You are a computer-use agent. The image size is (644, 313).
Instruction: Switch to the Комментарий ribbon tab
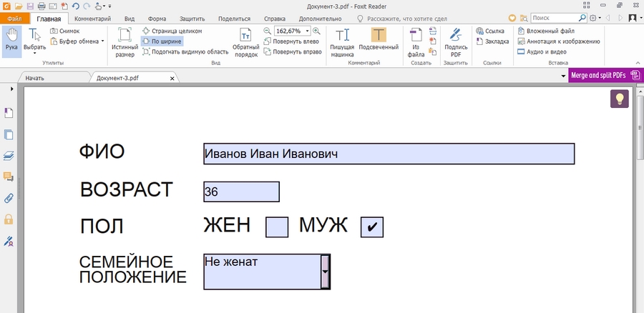(x=92, y=19)
